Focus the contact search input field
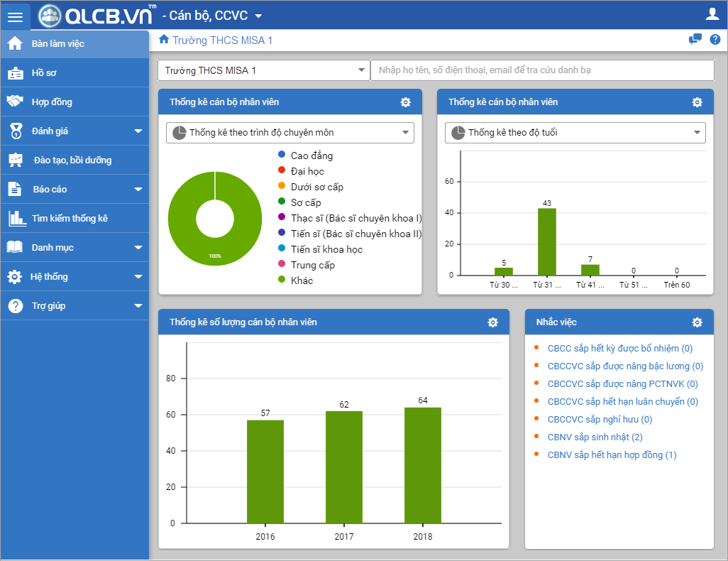 tap(542, 70)
